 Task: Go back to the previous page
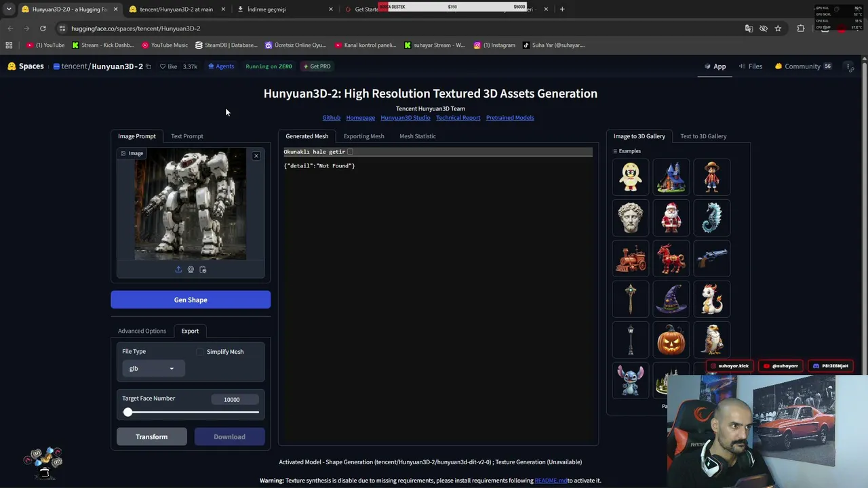pos(10,28)
